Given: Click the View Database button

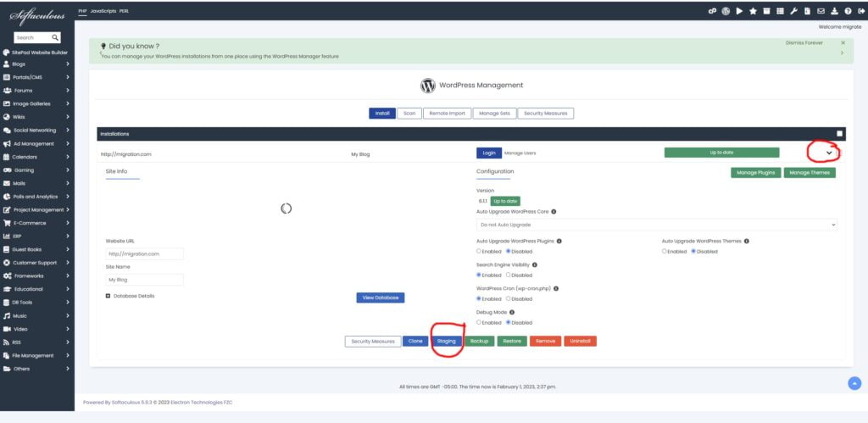Looking at the screenshot, I should coord(381,298).
